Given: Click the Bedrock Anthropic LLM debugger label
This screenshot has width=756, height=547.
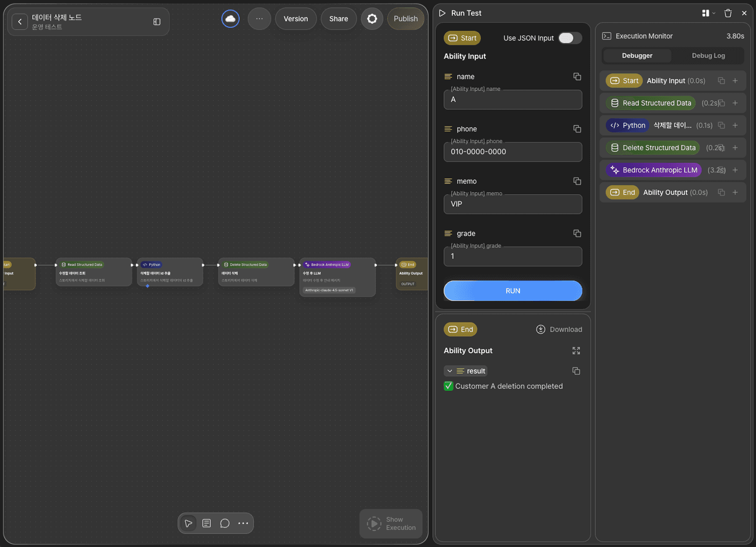Looking at the screenshot, I should point(653,170).
